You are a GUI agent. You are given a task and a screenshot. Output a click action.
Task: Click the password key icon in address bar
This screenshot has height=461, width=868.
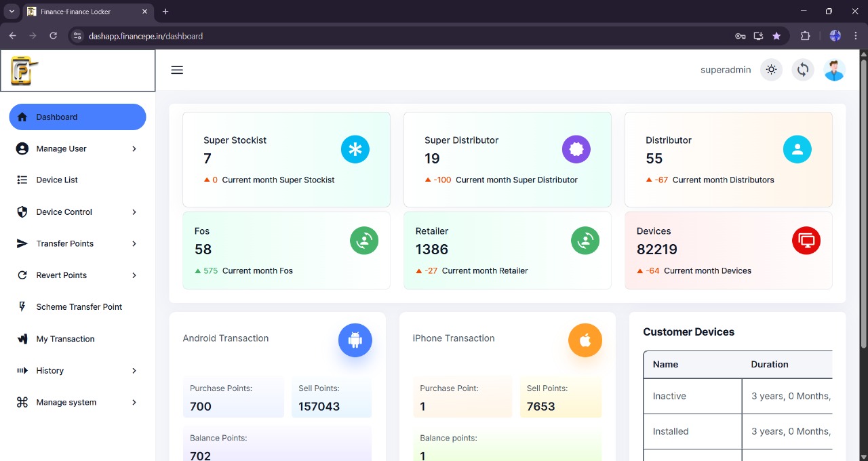click(x=741, y=36)
